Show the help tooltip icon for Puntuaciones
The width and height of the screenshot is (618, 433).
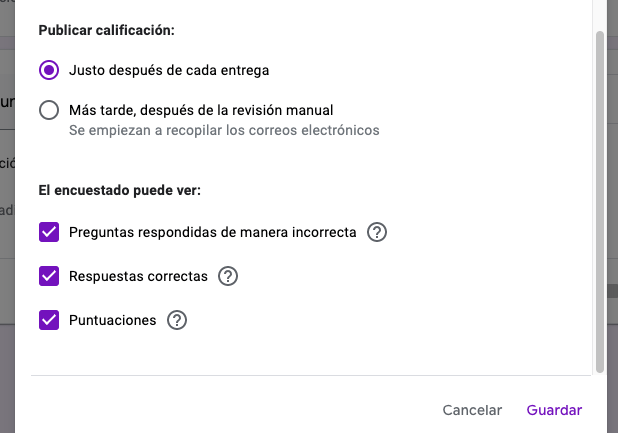pos(177,321)
